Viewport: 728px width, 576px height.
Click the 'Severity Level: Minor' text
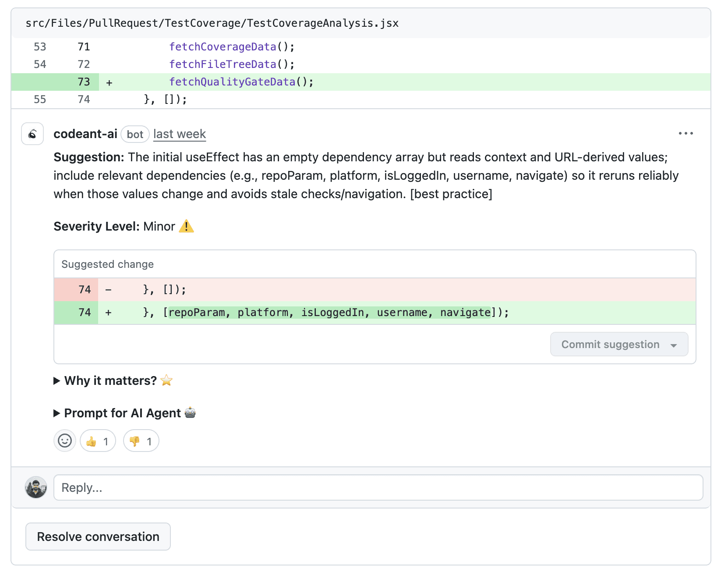point(114,226)
